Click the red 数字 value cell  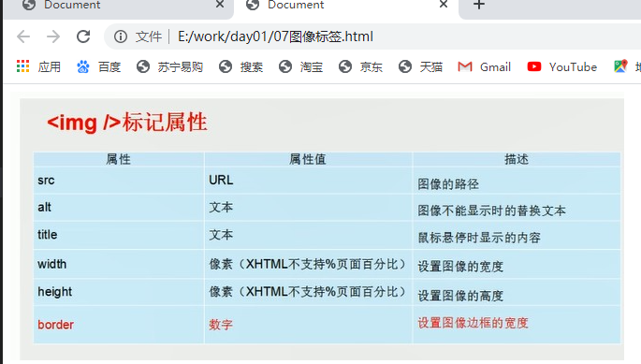point(308,325)
